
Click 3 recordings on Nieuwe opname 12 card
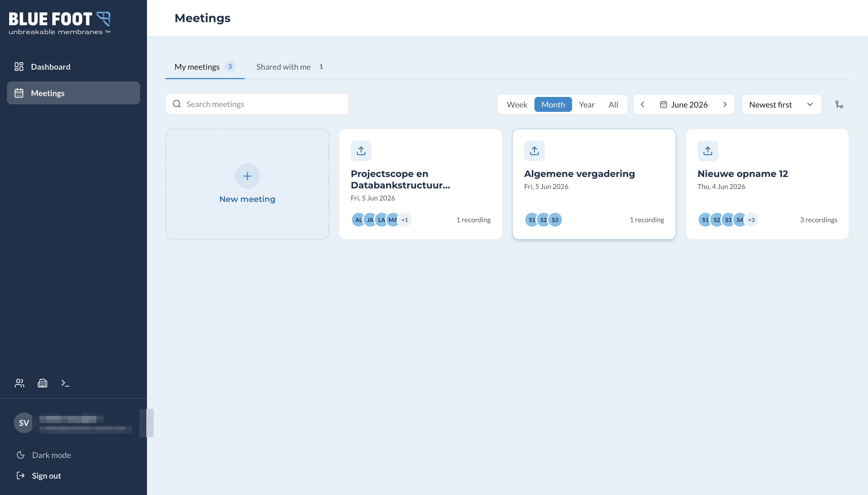coord(818,220)
